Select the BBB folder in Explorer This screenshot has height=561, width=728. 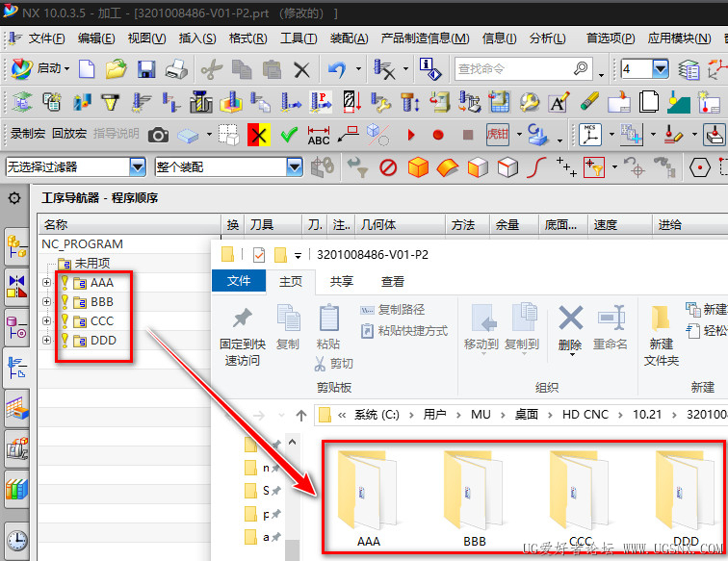475,497
